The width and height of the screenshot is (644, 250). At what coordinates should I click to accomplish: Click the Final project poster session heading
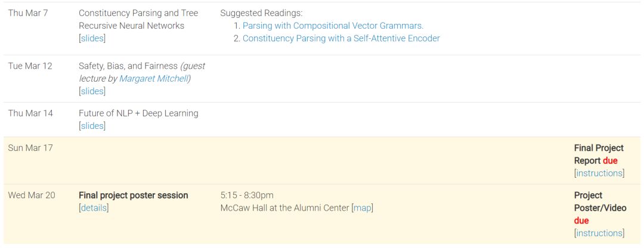pyautogui.click(x=134, y=195)
